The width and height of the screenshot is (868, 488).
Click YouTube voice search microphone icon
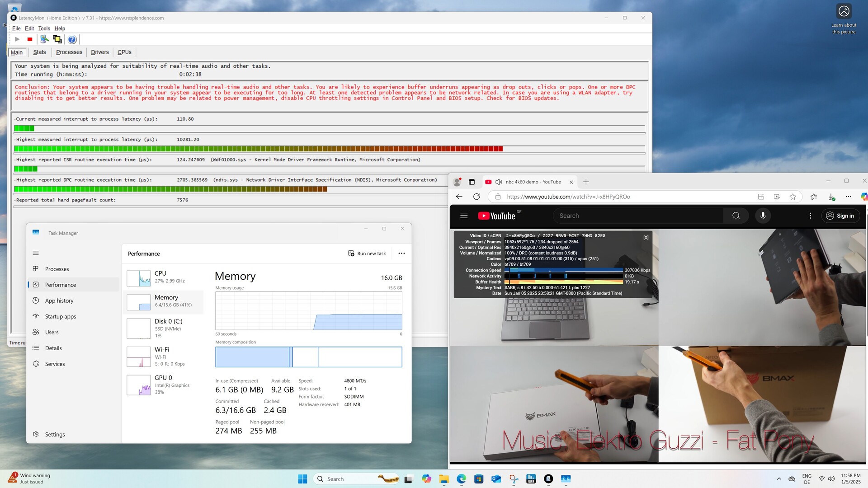(x=763, y=216)
